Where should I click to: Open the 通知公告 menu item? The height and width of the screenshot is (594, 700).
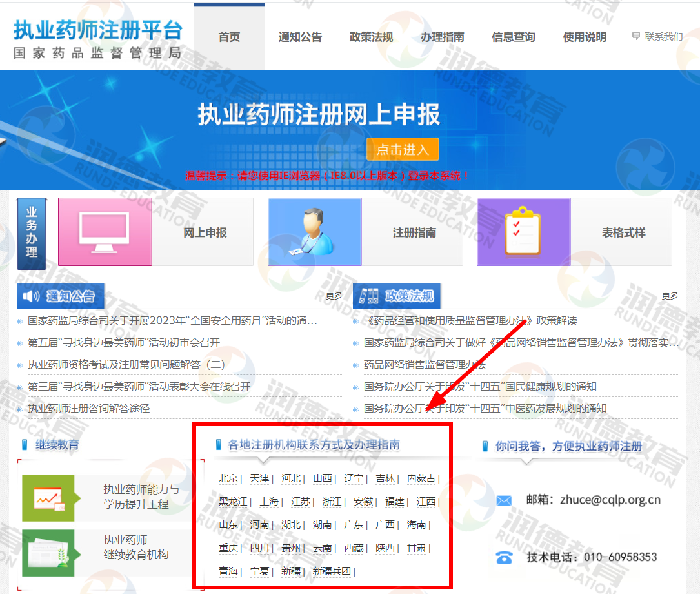coord(300,37)
